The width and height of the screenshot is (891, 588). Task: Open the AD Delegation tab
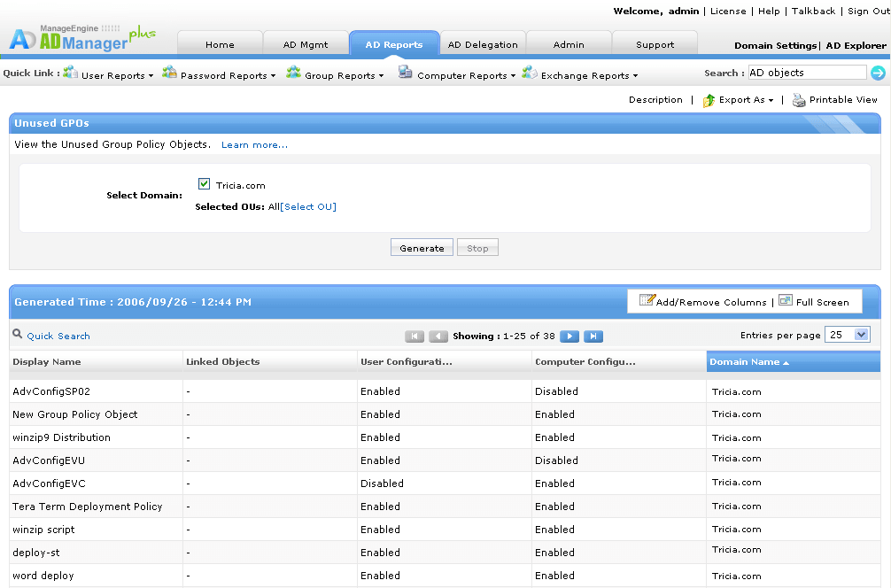pyautogui.click(x=483, y=44)
